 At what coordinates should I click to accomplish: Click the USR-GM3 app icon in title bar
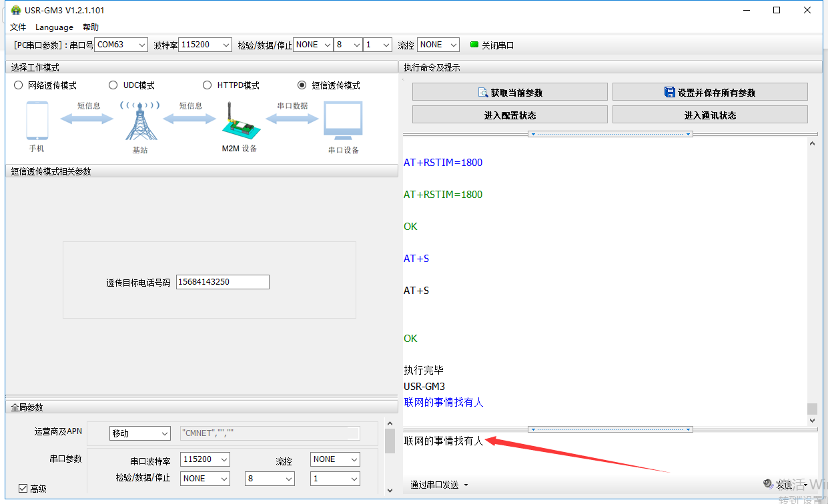tap(15, 10)
